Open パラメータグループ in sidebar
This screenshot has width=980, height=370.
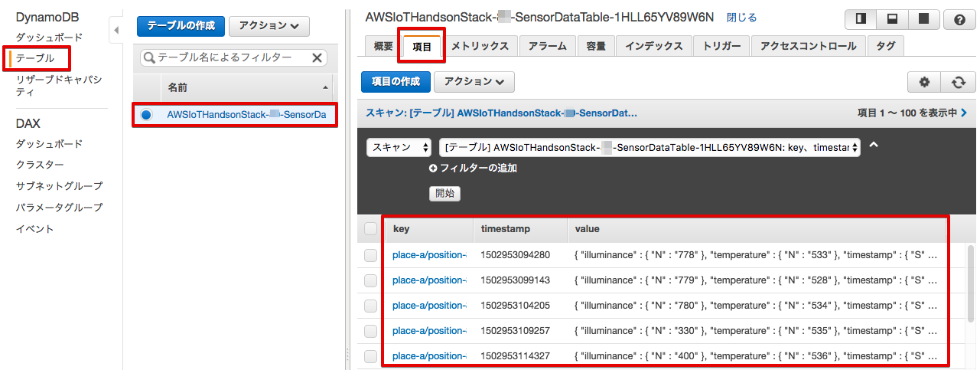(59, 208)
